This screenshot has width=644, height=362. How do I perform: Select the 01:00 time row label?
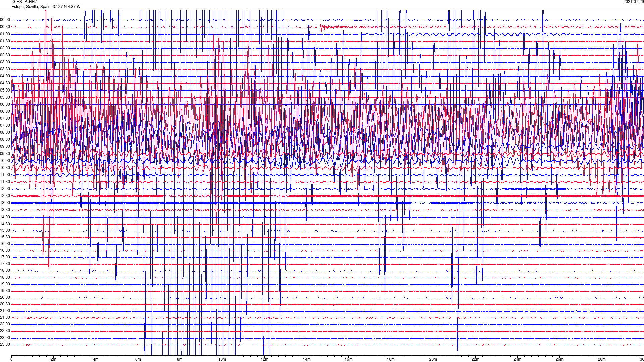(x=5, y=34)
